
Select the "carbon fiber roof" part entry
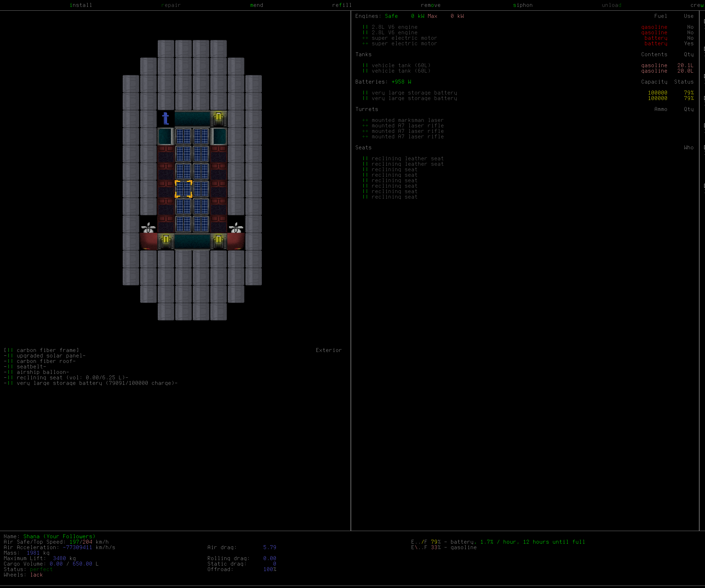tap(40, 362)
